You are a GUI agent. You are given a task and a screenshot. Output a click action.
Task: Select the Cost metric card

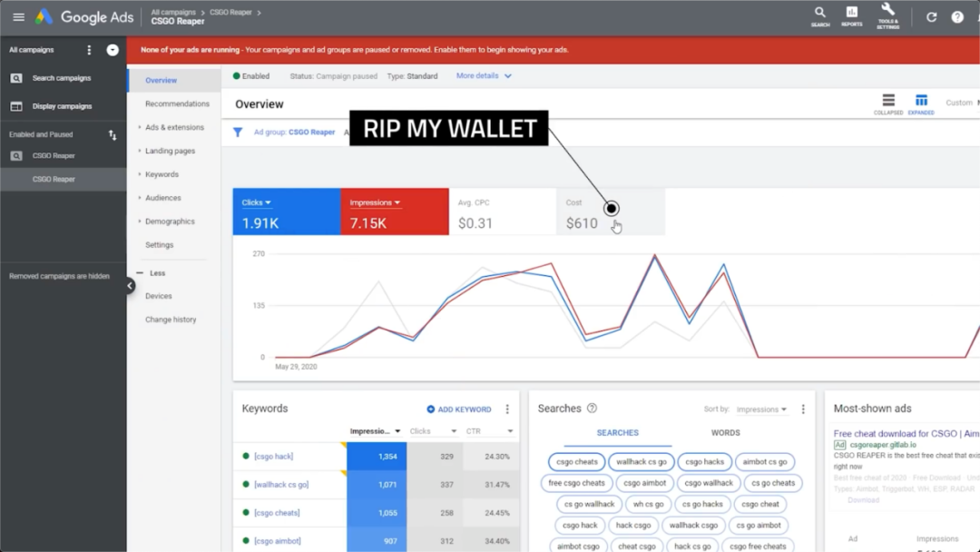(611, 212)
